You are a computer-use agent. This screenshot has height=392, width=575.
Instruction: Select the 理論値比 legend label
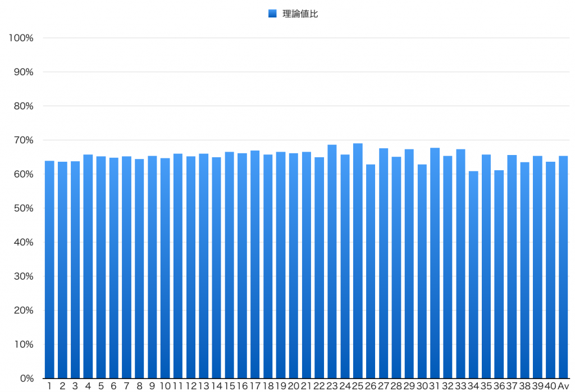(300, 13)
